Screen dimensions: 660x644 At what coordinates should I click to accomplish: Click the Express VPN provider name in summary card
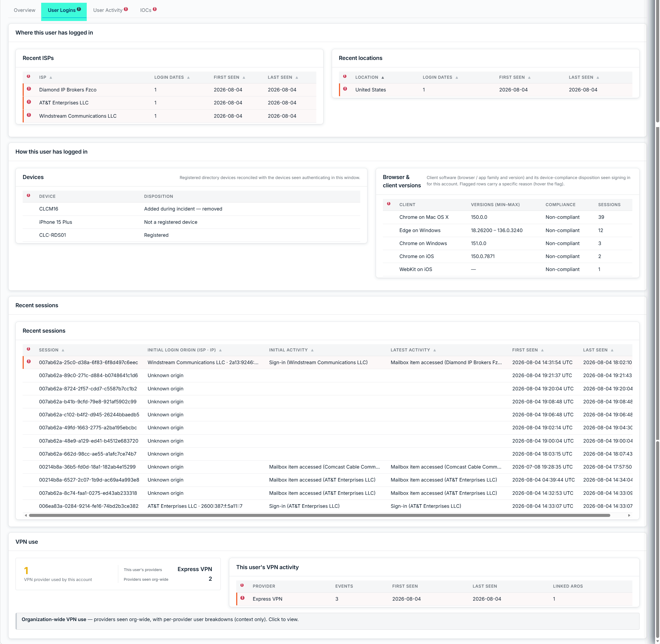(x=194, y=569)
